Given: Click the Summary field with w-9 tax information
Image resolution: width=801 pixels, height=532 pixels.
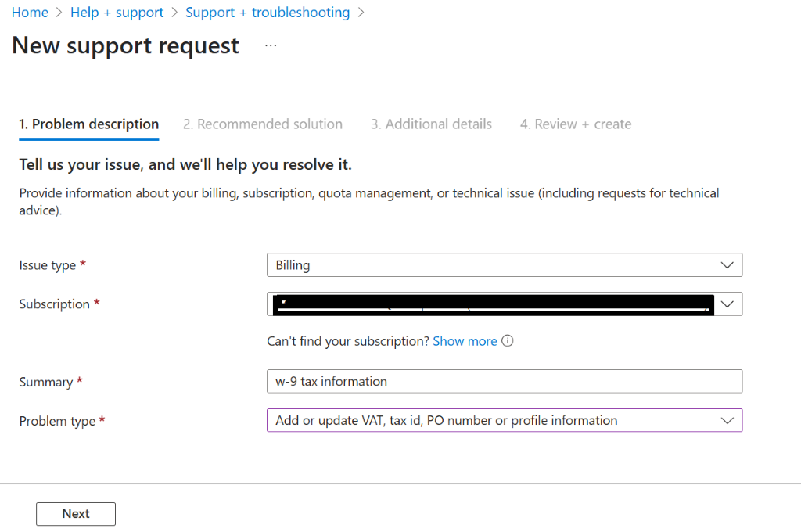Looking at the screenshot, I should [505, 381].
